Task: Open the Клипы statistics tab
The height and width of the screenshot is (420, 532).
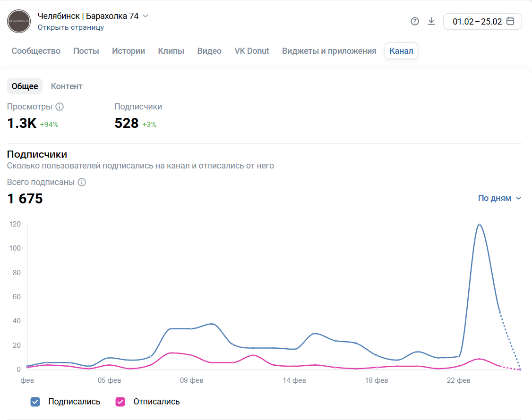Action: tap(171, 51)
